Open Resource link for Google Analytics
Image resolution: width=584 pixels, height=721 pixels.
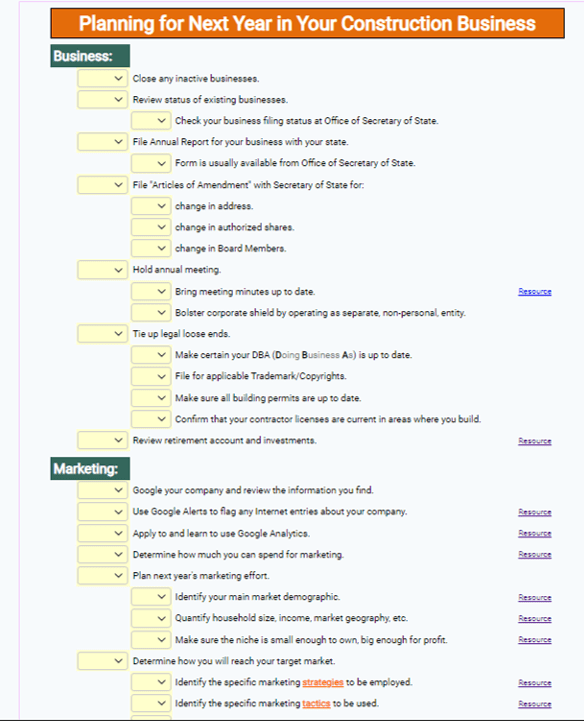[x=535, y=533]
